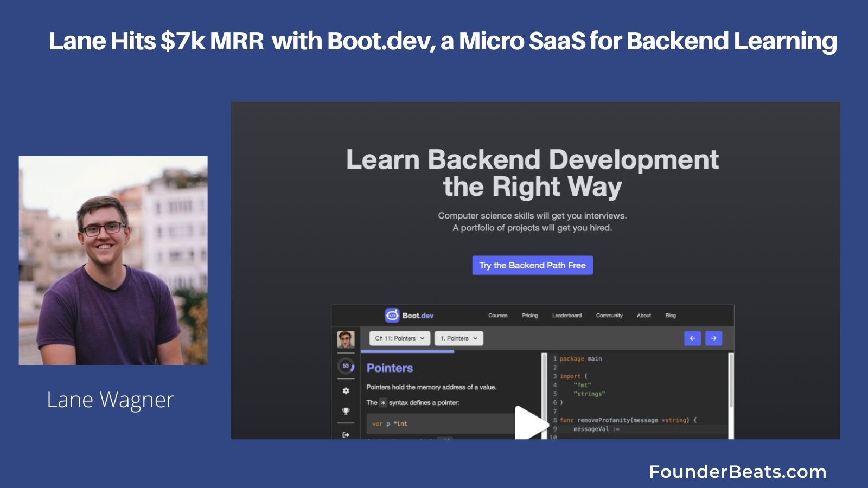Click the Boot.dev logo icon
868x488 pixels.
coord(392,316)
